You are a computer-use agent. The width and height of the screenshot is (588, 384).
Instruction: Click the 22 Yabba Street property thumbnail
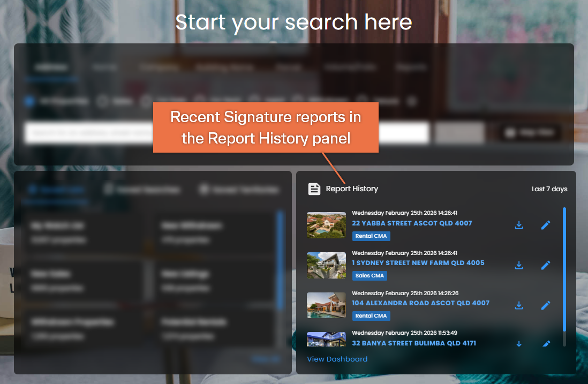pos(326,225)
